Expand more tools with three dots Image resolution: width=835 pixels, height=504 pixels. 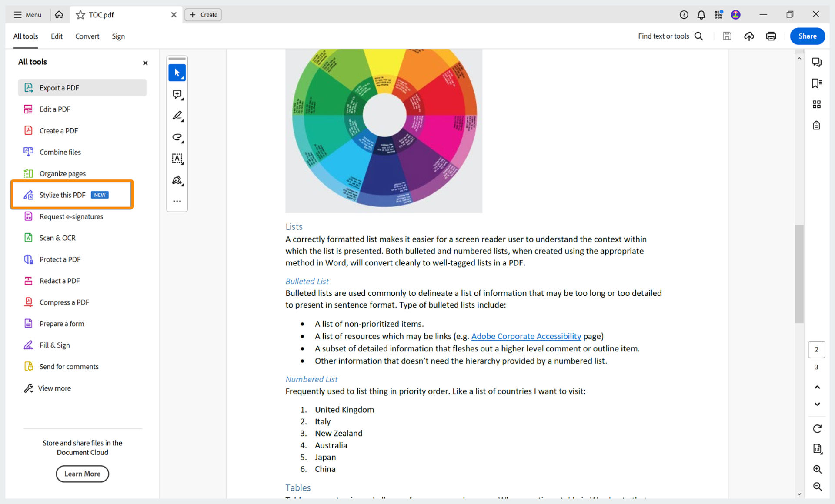(177, 201)
